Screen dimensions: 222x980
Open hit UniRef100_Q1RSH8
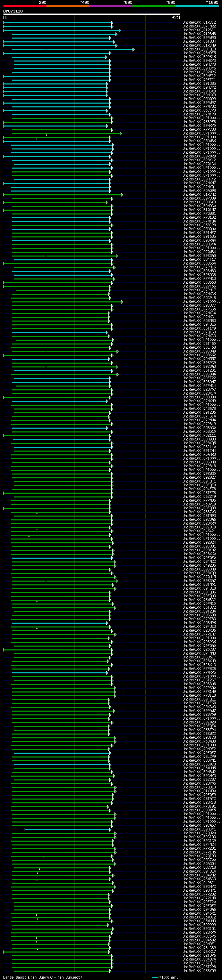point(199,34)
